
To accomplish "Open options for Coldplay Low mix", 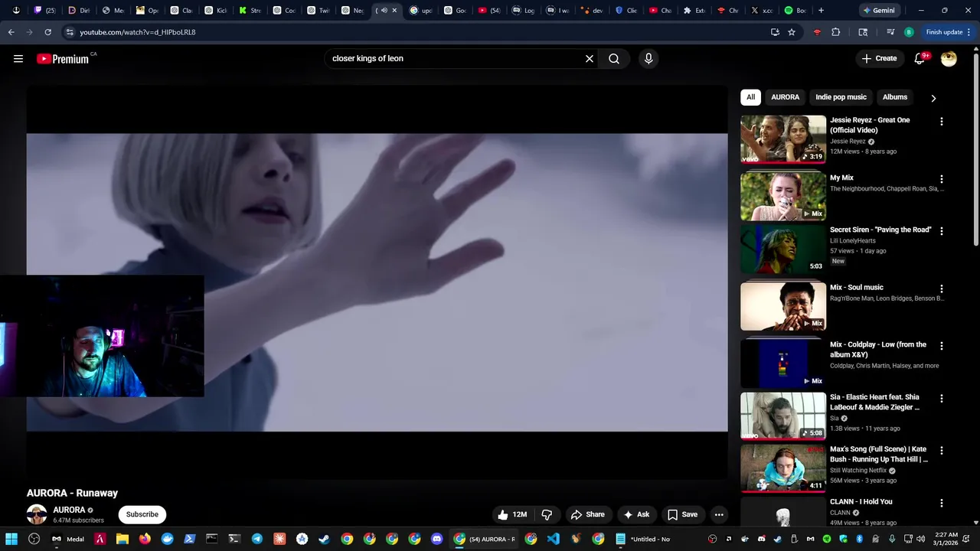I will coord(942,346).
